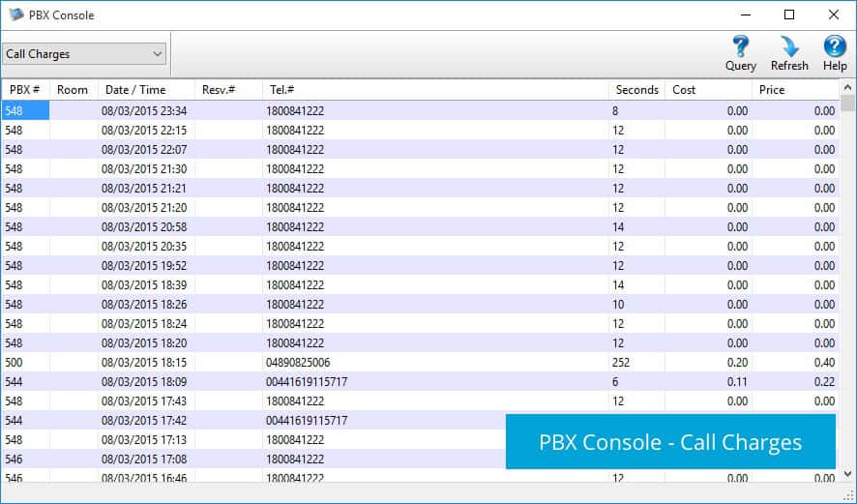Screen dimensions: 857x504
Task: Click the Resv.# column header
Action: point(218,90)
